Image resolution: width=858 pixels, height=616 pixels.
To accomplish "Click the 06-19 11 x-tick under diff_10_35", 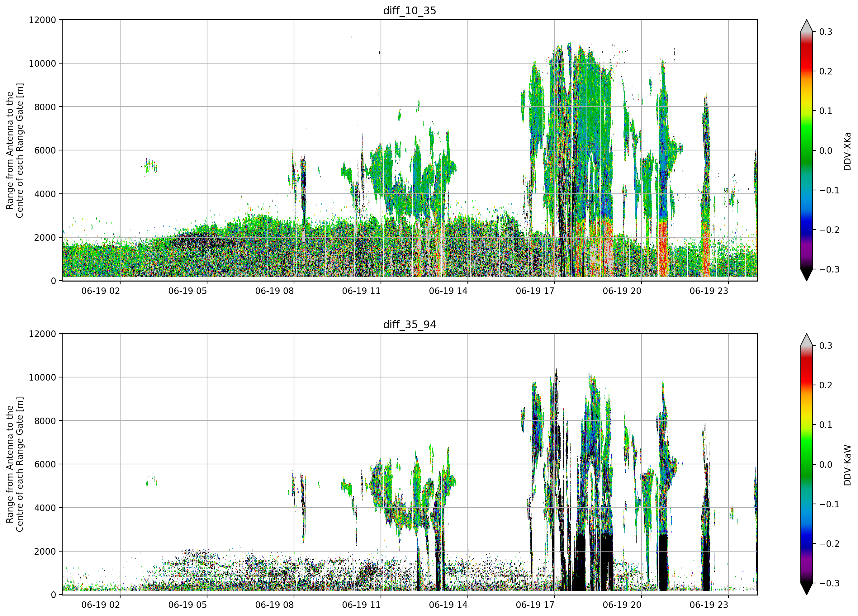I will click(x=361, y=291).
